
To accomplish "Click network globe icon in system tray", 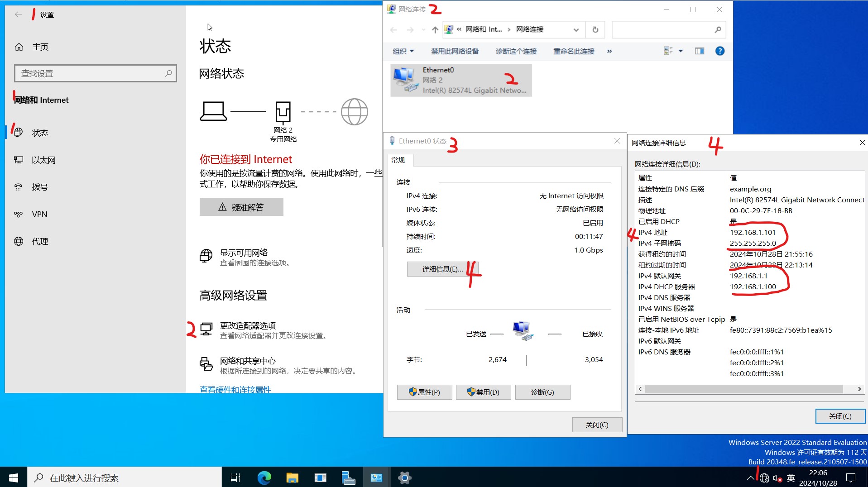I will (764, 477).
